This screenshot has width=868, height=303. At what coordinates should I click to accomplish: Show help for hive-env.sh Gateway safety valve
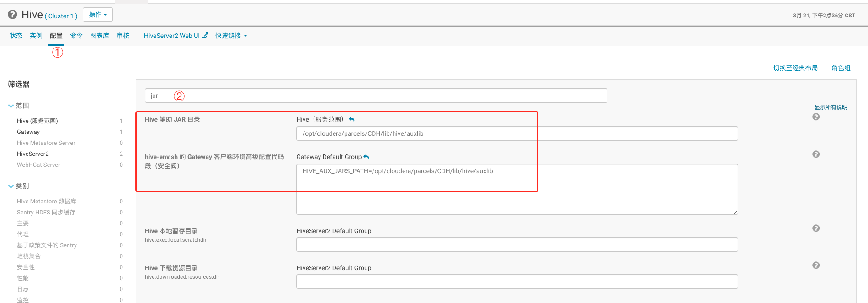pos(816,154)
